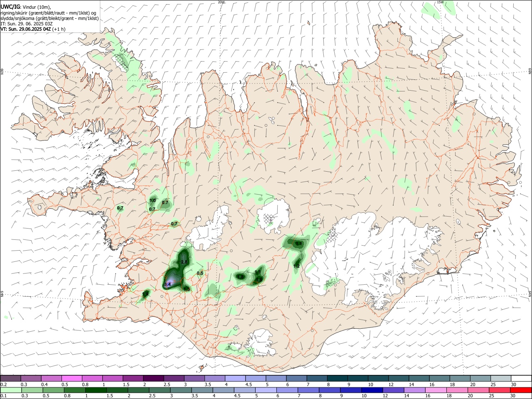
Task: Click the 12 violet swatch, lower legend row
Action: click(x=393, y=390)
